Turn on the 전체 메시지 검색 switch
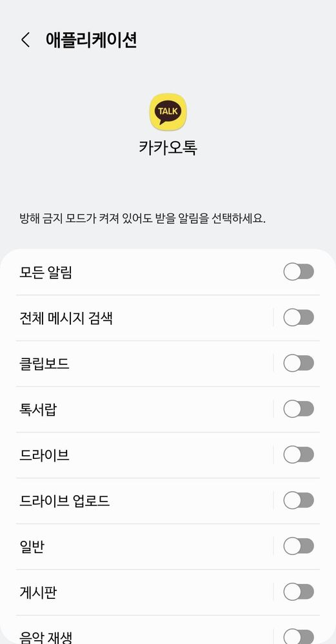 click(x=299, y=317)
